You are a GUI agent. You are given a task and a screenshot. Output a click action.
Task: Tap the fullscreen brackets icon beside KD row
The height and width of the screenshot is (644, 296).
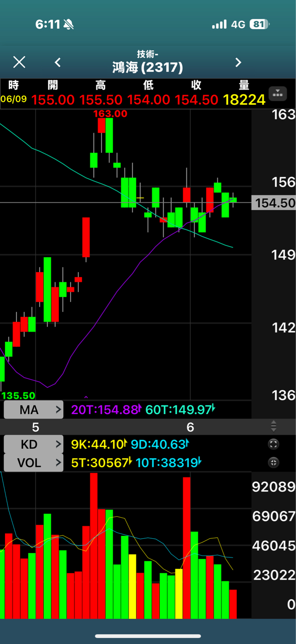[273, 444]
